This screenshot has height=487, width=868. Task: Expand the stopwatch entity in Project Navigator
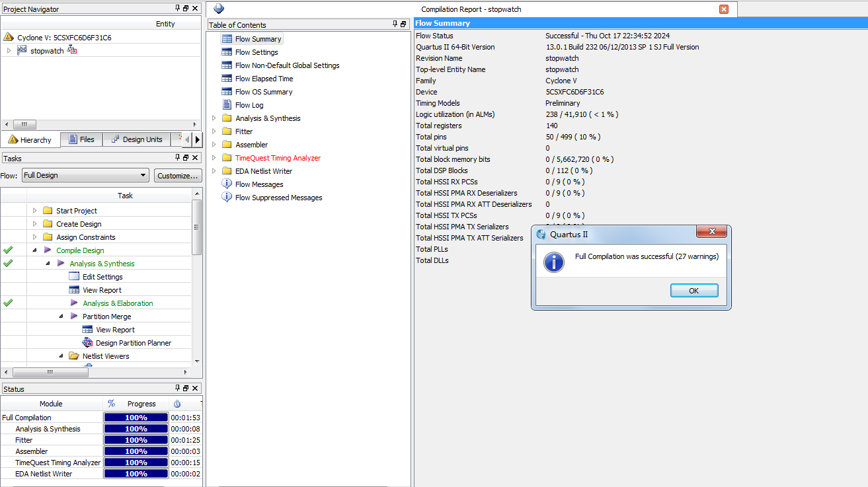(9, 50)
